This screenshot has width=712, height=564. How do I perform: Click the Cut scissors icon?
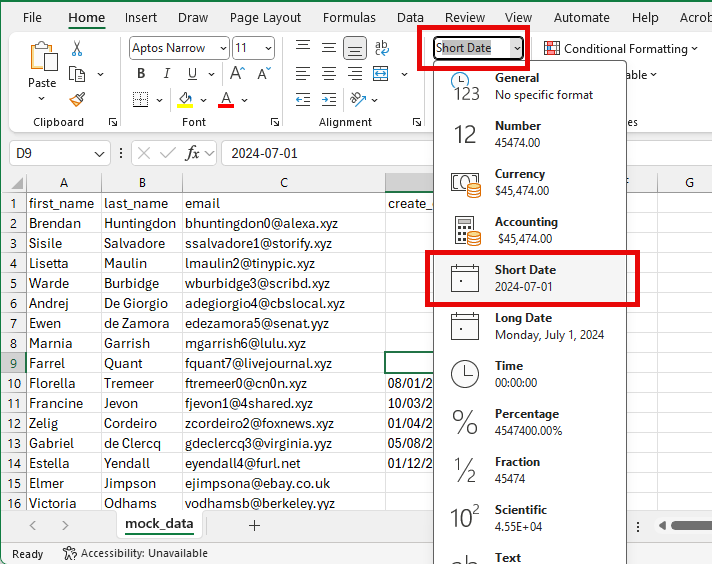[x=77, y=49]
